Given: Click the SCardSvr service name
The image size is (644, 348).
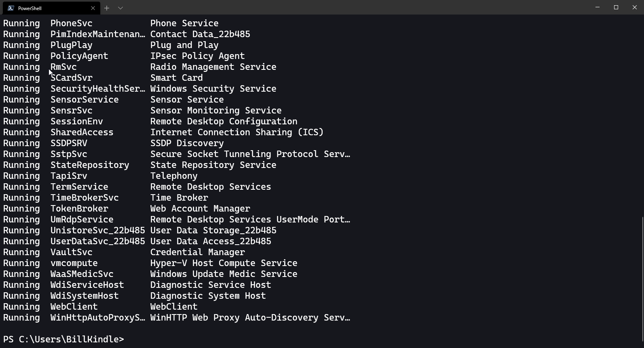Looking at the screenshot, I should [x=72, y=78].
